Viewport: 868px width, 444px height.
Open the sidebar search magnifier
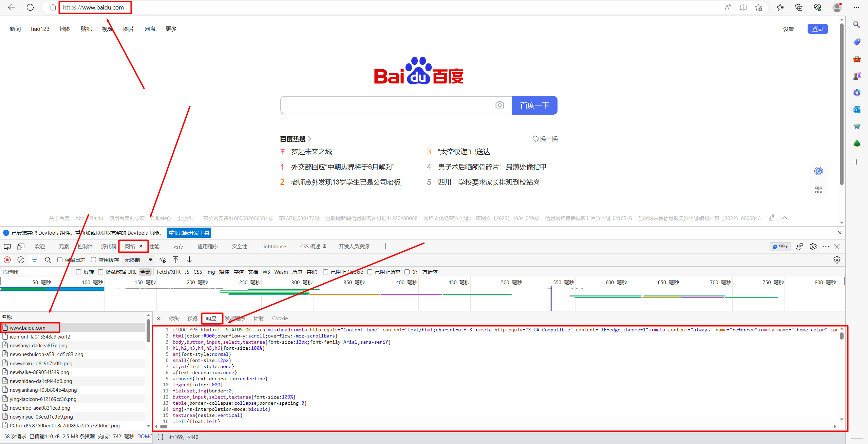857,25
